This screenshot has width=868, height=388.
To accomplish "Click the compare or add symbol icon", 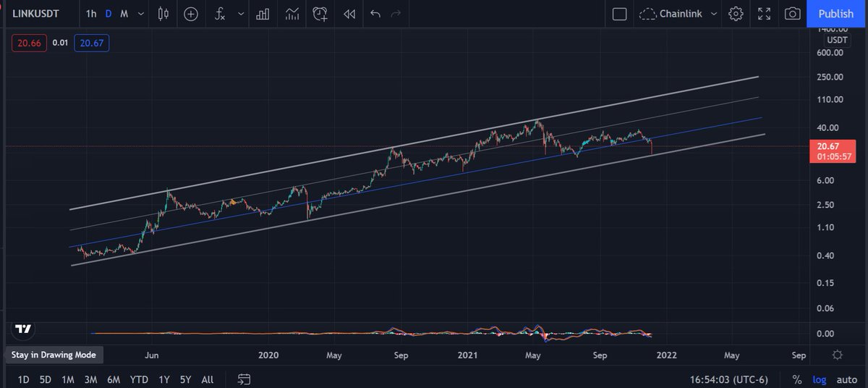I will coord(191,14).
